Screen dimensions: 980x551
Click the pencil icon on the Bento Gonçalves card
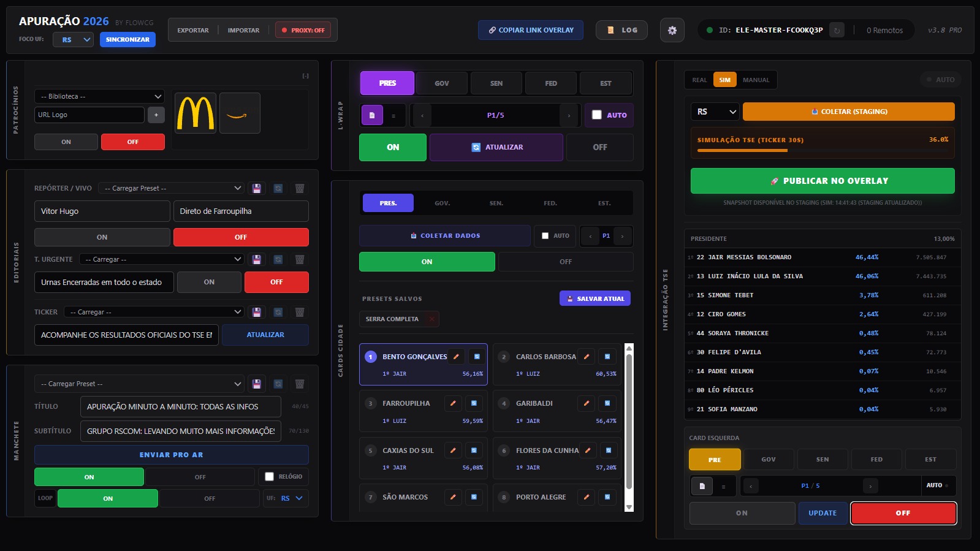point(456,357)
